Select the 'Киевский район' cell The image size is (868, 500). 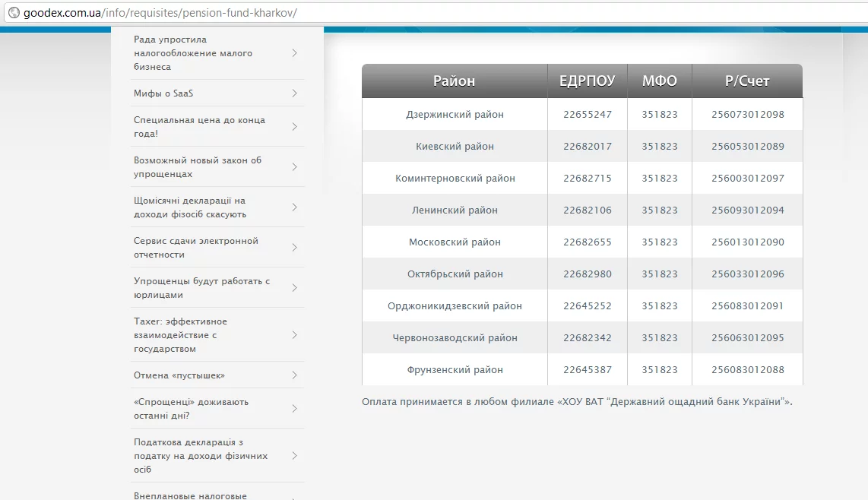click(455, 147)
